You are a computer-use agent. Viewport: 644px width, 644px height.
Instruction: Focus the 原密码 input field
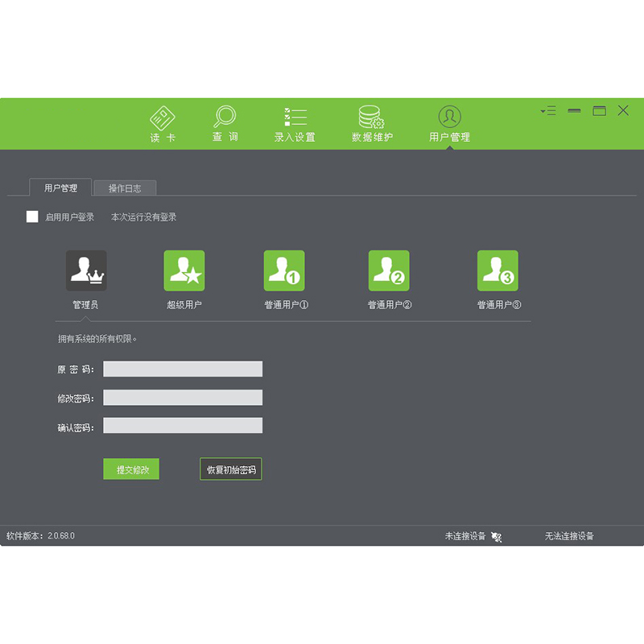pyautogui.click(x=183, y=369)
